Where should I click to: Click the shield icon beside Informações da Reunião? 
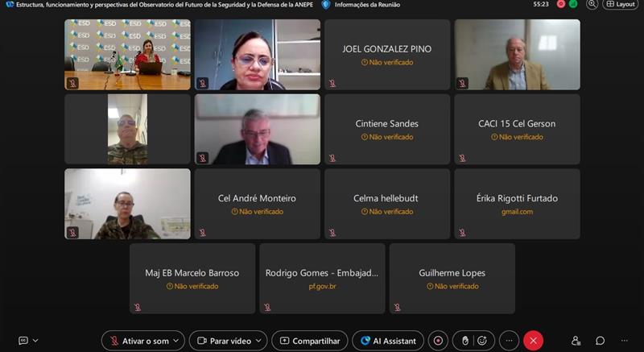(x=326, y=5)
